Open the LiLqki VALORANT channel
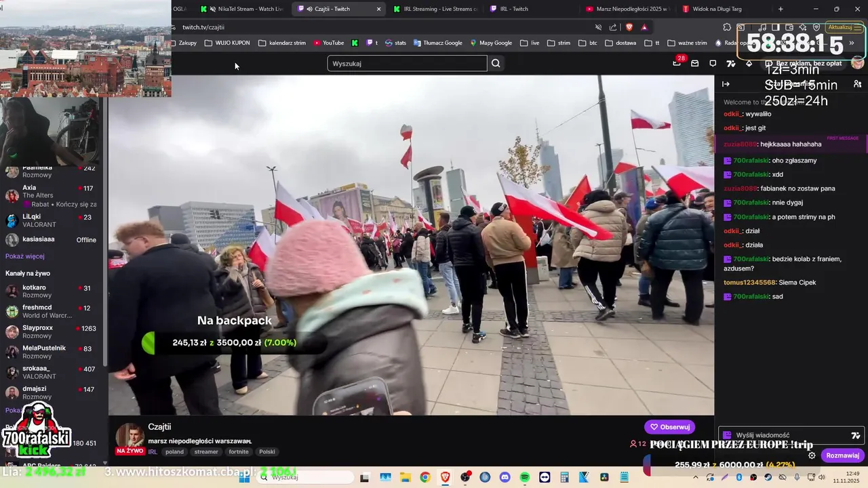This screenshot has width=868, height=488. [52, 220]
